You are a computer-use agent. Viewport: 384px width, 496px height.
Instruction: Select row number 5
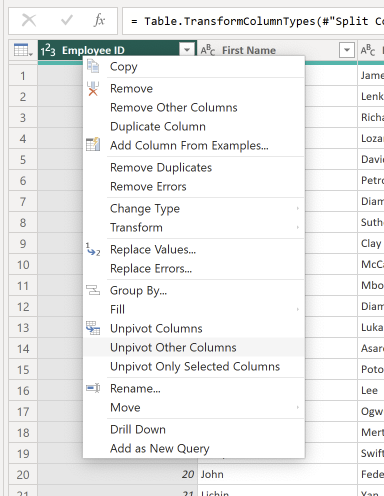[x=23, y=160]
